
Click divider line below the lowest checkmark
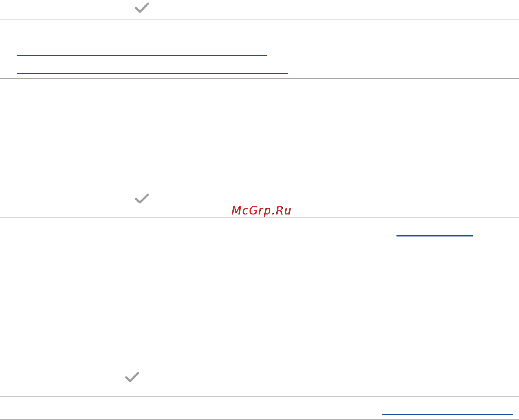pos(259,396)
